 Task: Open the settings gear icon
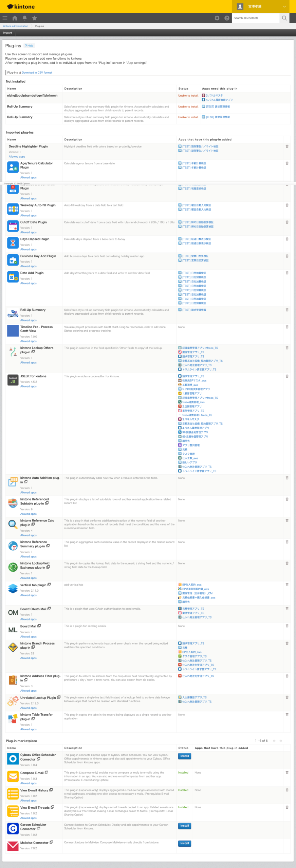tap(217, 18)
